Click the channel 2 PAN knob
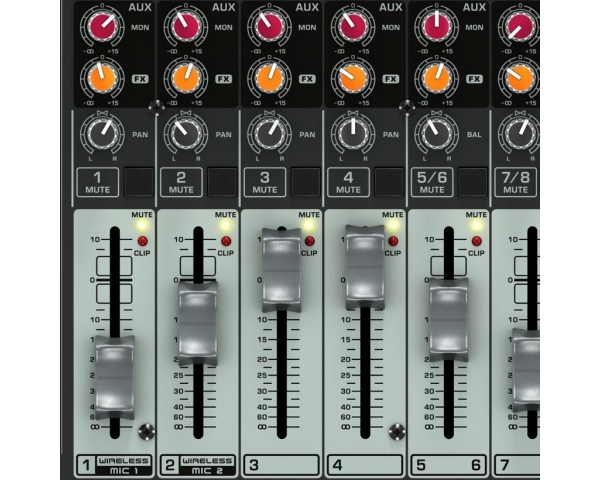This screenshot has width=600, height=480. pyautogui.click(x=186, y=134)
